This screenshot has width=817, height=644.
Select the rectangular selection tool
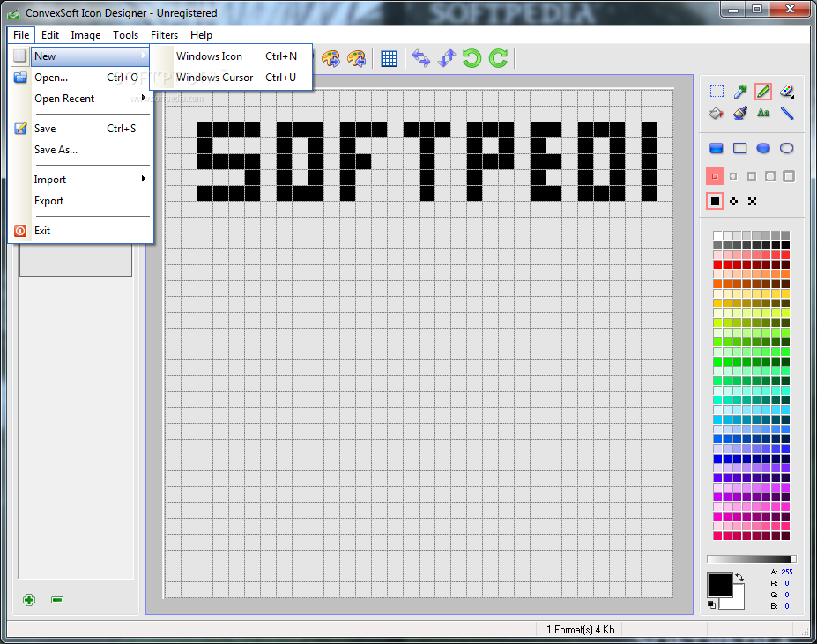pos(717,92)
